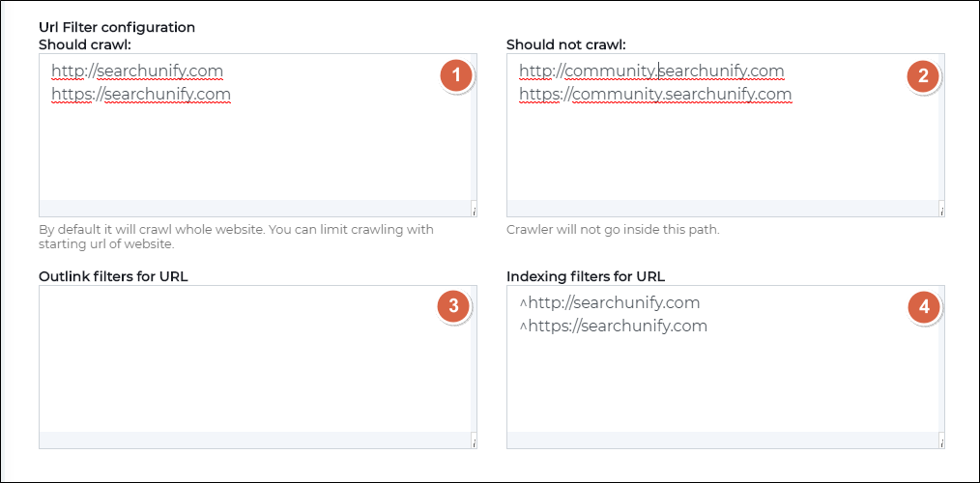Click the Outlink filters box resize handle
Screen dimensions: 980x483
click(x=474, y=441)
